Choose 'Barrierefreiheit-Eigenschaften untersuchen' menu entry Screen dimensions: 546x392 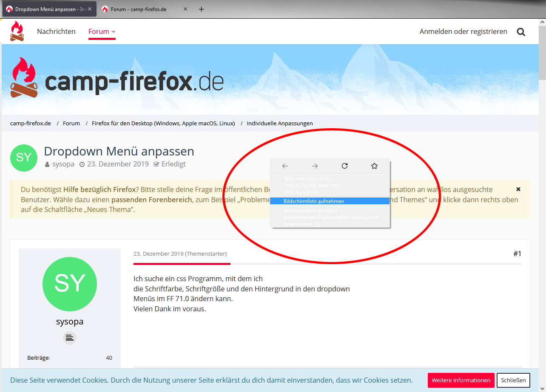pyautogui.click(x=330, y=217)
